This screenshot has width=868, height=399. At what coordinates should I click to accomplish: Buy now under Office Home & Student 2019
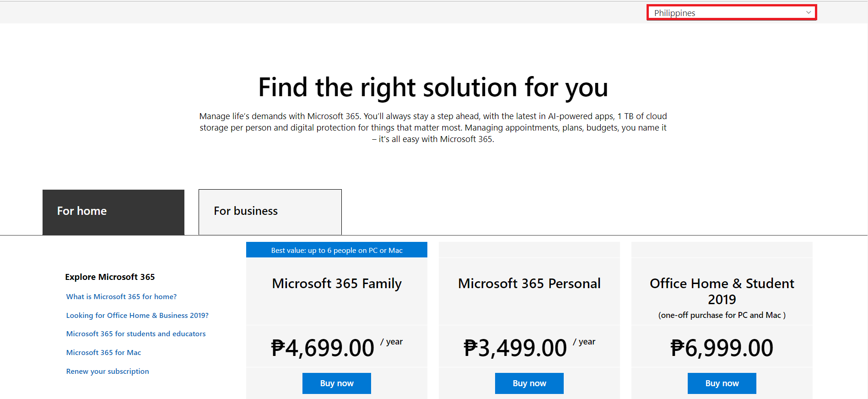(722, 383)
